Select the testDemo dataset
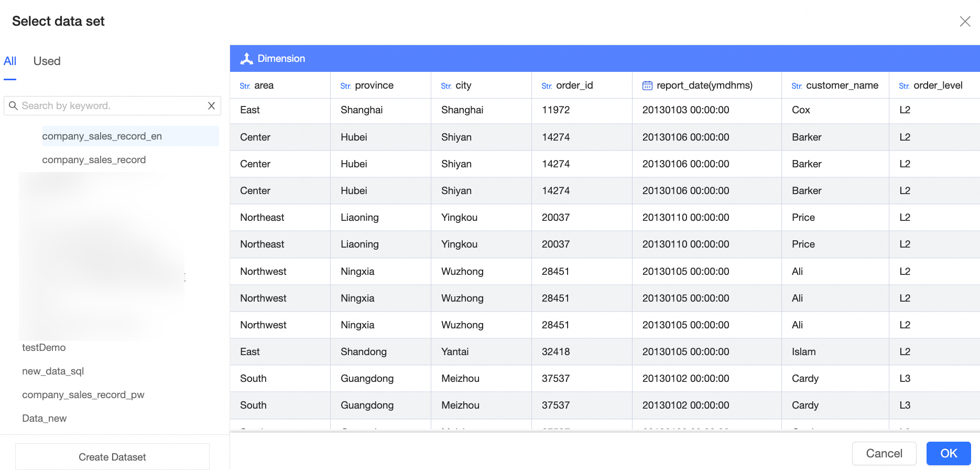Screen dimensions: 980x470 [x=43, y=348]
